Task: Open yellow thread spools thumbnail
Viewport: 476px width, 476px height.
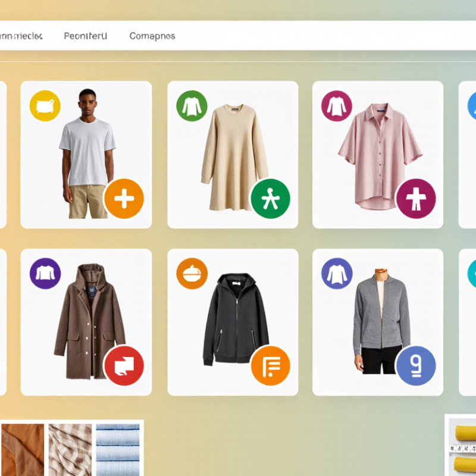Action: coord(462,447)
